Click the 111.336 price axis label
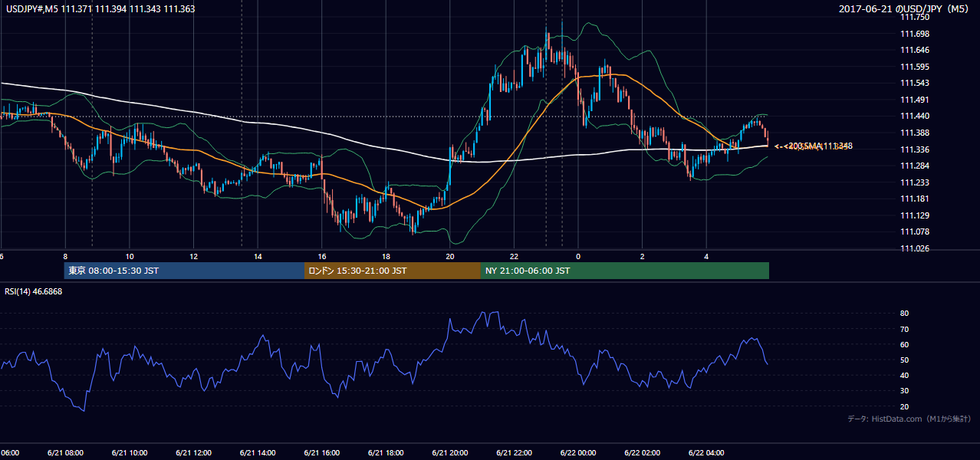Viewport: 980px width, 460px height. point(914,149)
